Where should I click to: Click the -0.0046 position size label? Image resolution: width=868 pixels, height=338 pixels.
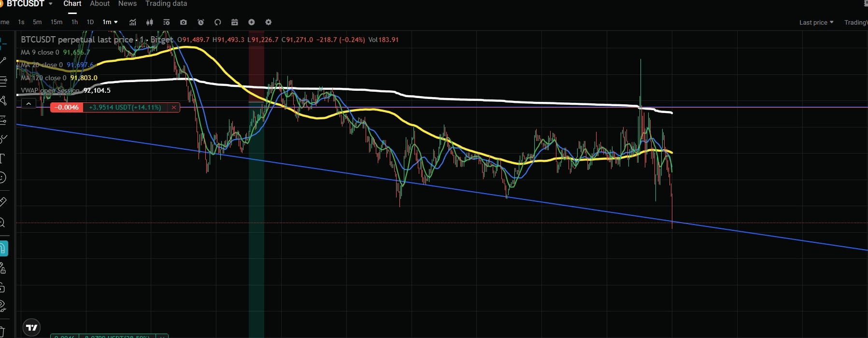(67, 107)
